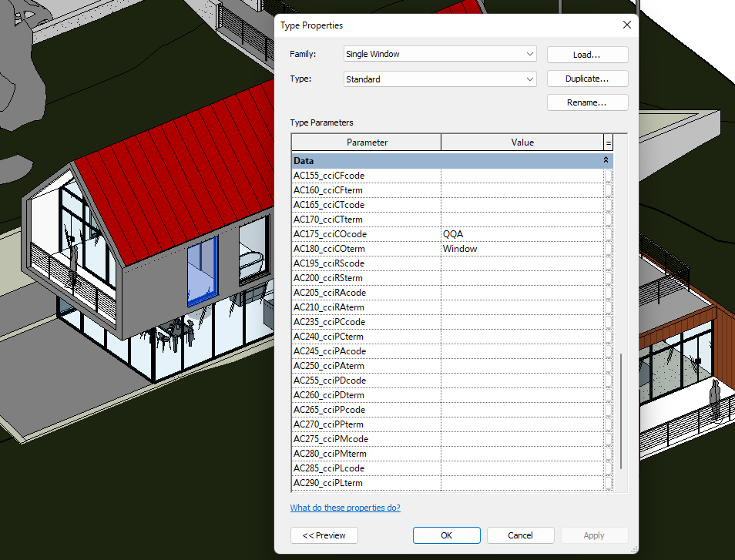735x560 pixels.
Task: Select the AC165_cciCTcode parameter row
Action: (367, 205)
